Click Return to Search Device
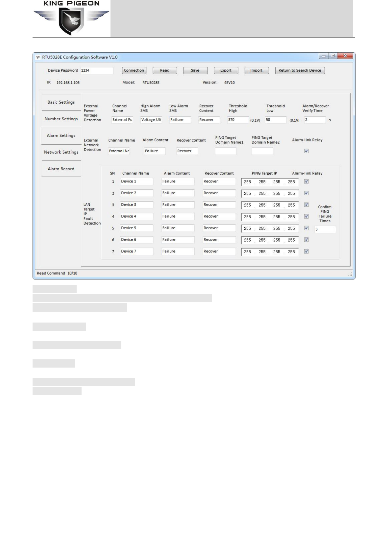Image resolution: width=392 pixels, height=554 pixels. [300, 70]
